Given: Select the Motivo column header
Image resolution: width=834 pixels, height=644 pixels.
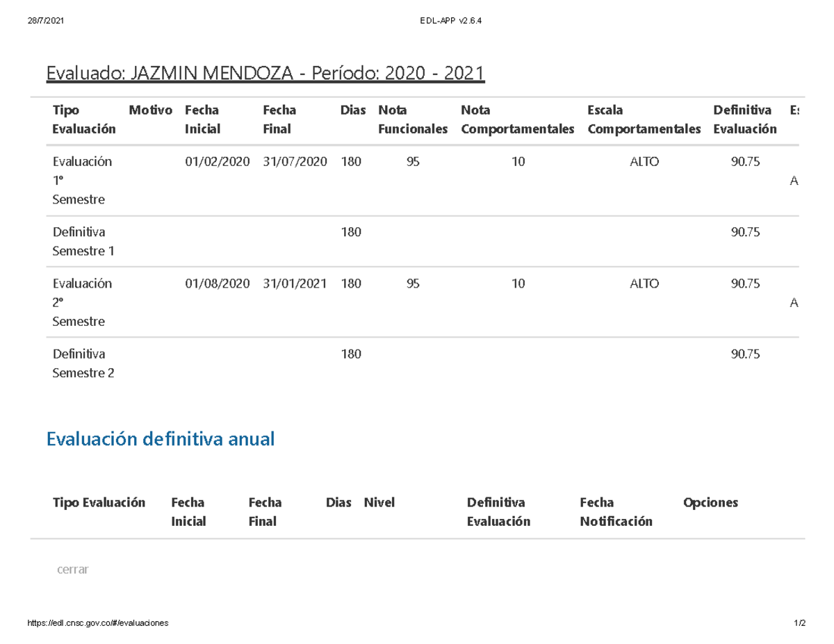Looking at the screenshot, I should coord(150,109).
